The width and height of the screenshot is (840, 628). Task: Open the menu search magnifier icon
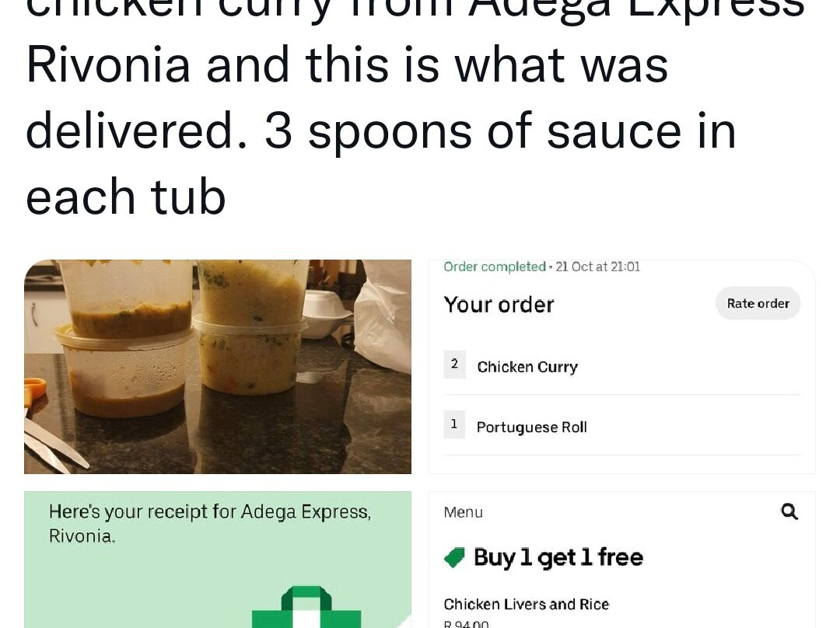tap(789, 512)
